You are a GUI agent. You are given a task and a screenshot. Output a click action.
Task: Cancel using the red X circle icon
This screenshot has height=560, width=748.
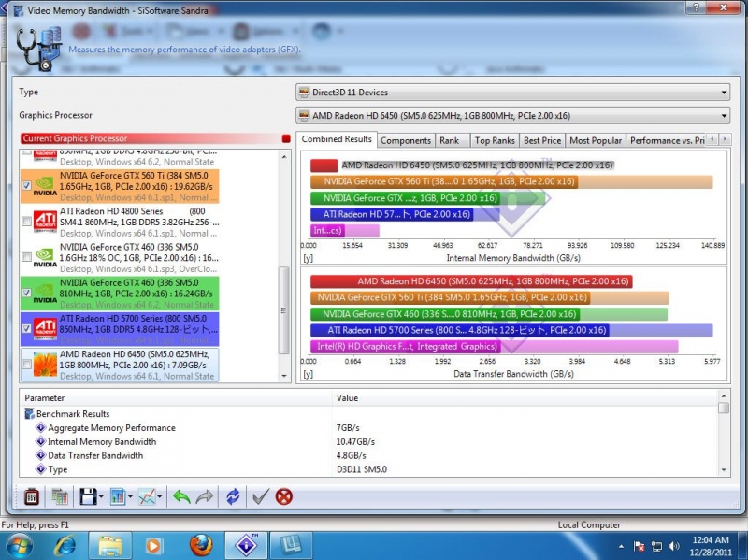pos(284,497)
